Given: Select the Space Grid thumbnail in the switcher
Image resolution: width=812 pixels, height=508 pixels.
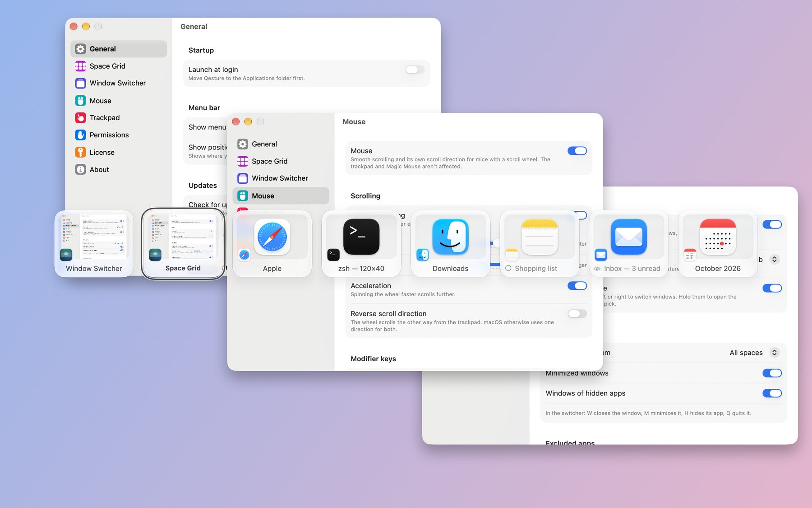Looking at the screenshot, I should [x=183, y=244].
